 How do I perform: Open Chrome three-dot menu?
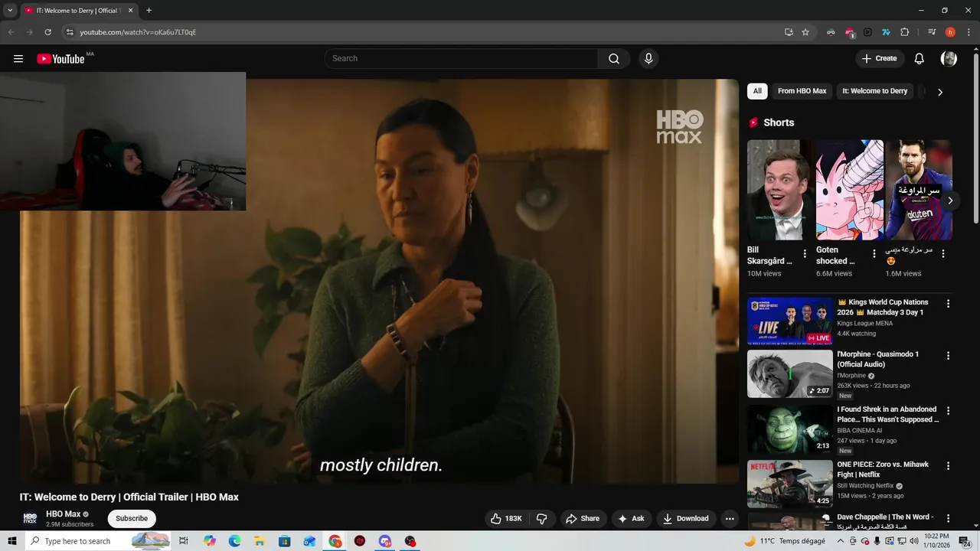(967, 32)
